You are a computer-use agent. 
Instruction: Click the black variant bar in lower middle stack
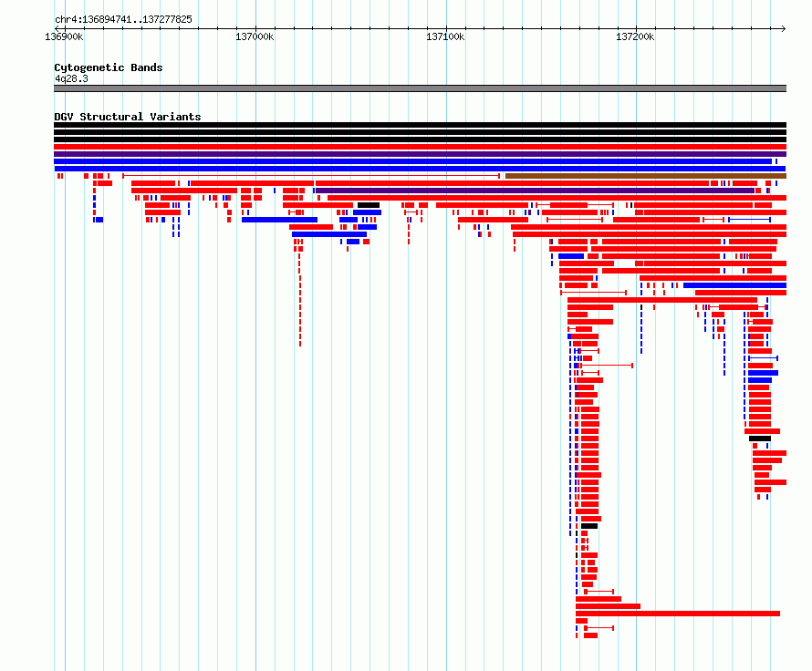589,526
